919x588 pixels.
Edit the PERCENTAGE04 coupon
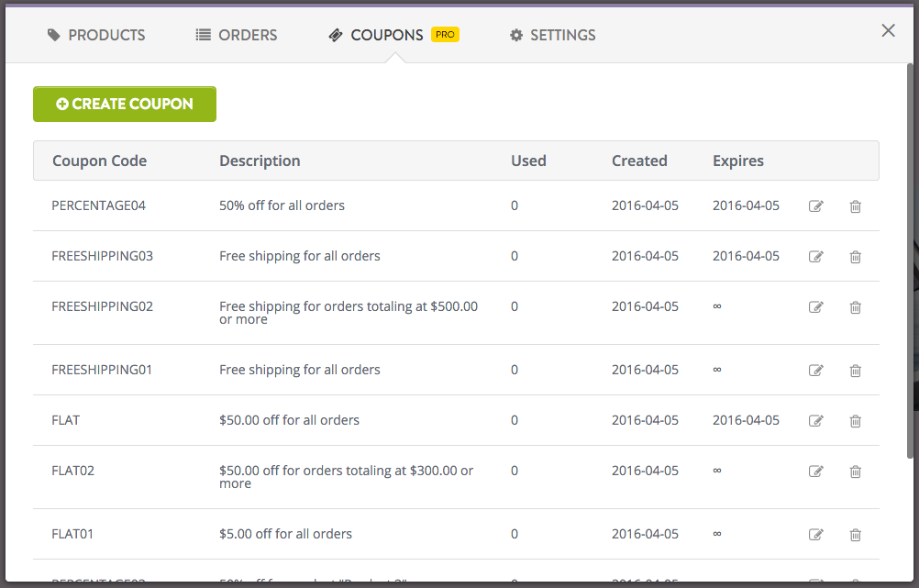(815, 205)
